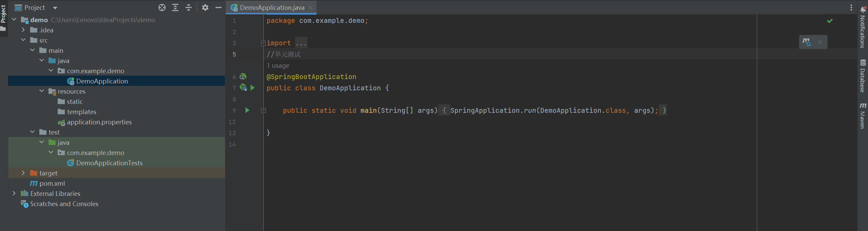Viewport: 868px width, 231px height.
Task: Click the '1 usage' inlay hint
Action: coord(278,65)
